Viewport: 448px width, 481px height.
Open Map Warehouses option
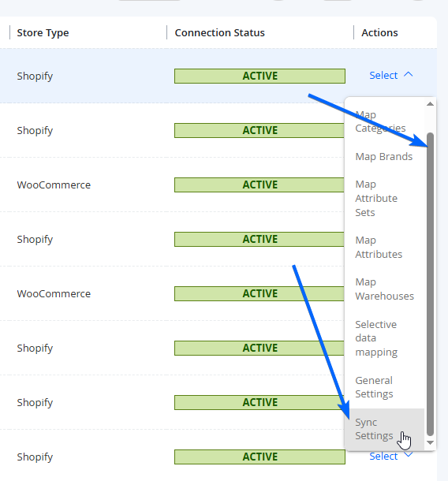(x=385, y=289)
